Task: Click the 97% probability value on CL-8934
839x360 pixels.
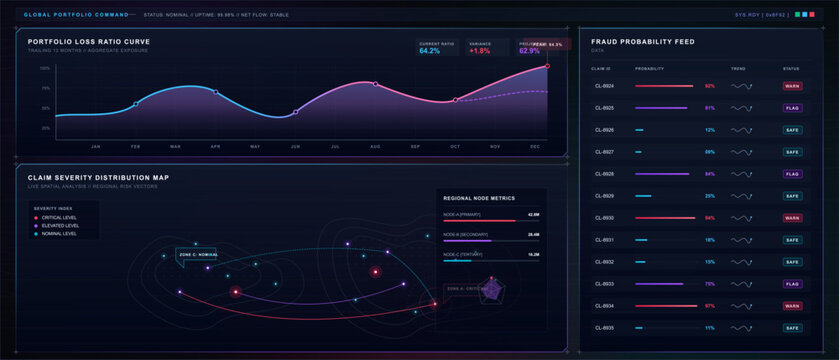Action: click(x=710, y=306)
